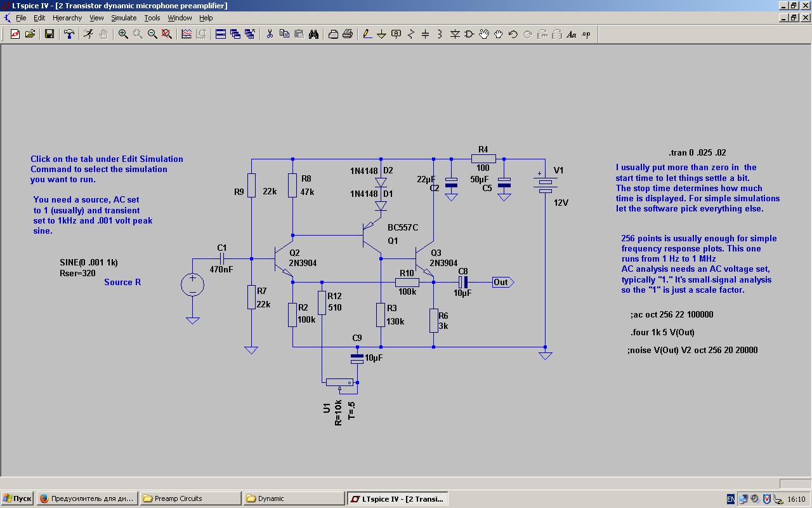Select the Label Net tool
The height and width of the screenshot is (508, 812).
tap(396, 34)
